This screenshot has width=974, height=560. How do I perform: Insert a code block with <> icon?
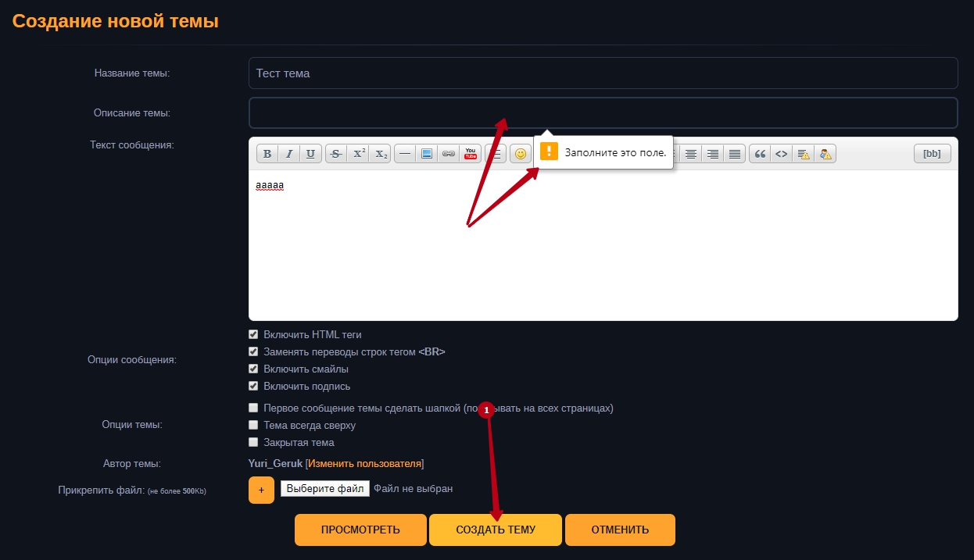781,154
